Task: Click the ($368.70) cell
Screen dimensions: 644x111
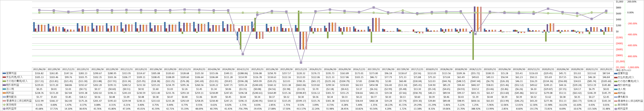Action: pyautogui.click(x=374, y=81)
